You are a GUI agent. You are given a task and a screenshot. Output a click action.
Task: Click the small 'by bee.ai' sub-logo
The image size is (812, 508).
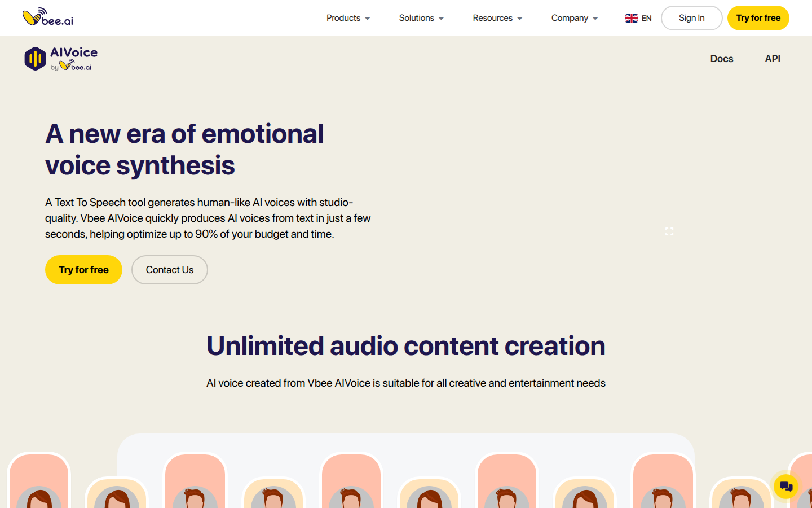click(72, 67)
